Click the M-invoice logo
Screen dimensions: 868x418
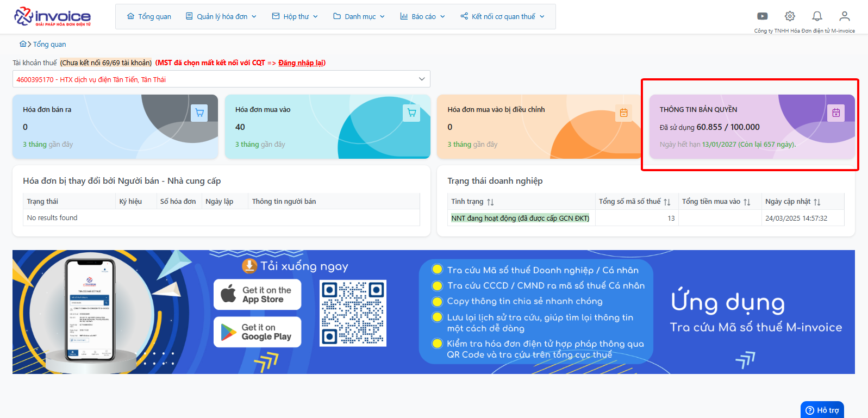53,16
